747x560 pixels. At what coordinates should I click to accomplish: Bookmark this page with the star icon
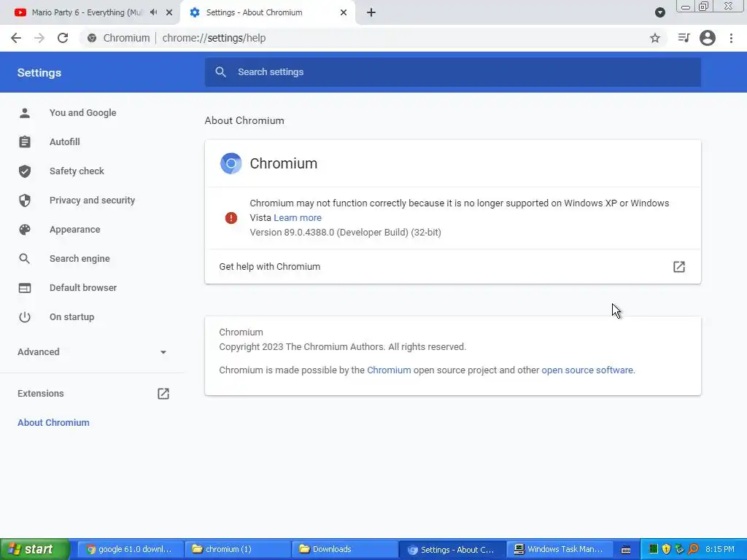pyautogui.click(x=655, y=38)
